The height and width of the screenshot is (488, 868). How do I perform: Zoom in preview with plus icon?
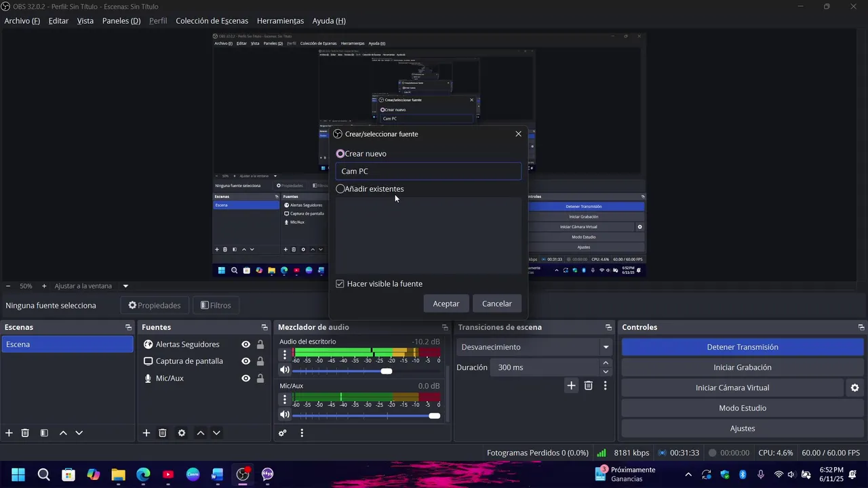tap(44, 286)
